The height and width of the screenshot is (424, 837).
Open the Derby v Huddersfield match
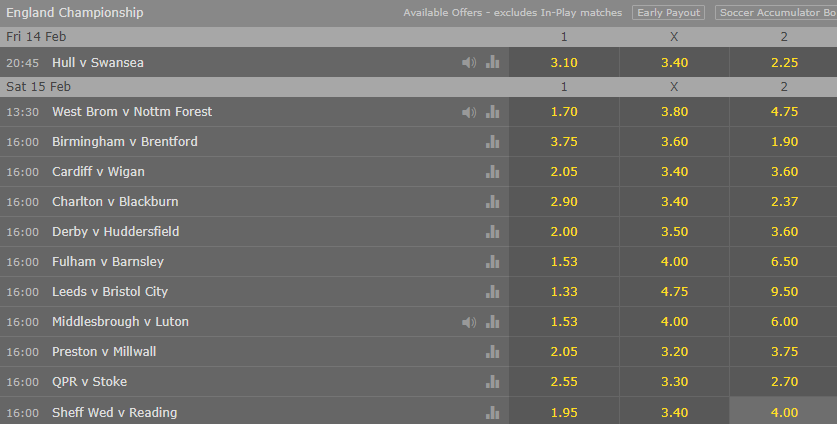click(x=115, y=232)
